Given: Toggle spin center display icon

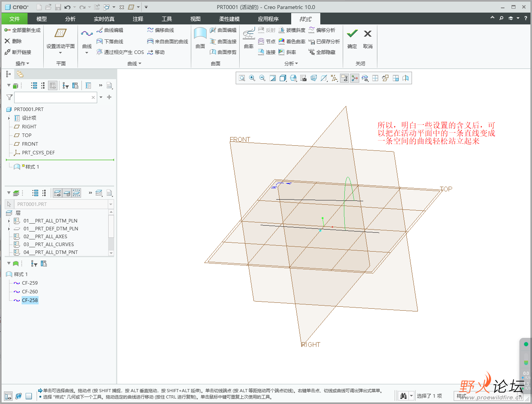Looking at the screenshot, I should (x=355, y=78).
